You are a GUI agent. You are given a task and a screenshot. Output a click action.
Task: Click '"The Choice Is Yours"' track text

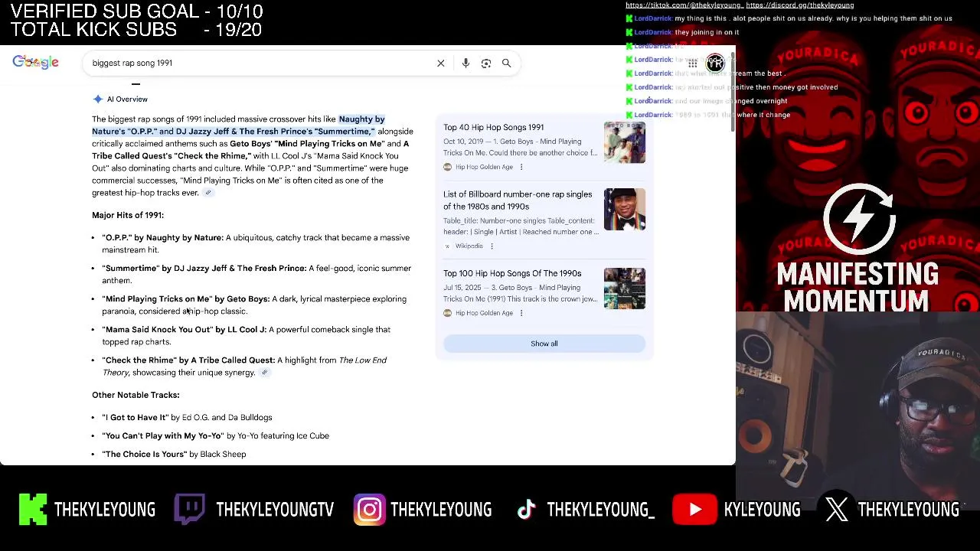pyautogui.click(x=144, y=455)
